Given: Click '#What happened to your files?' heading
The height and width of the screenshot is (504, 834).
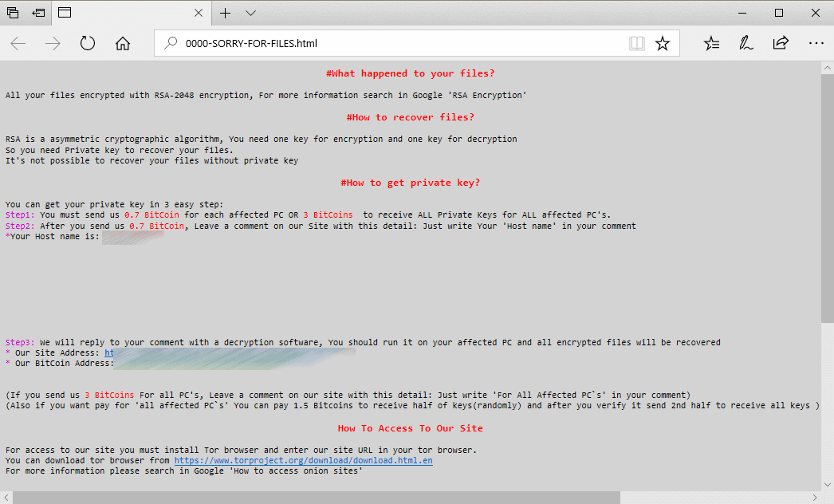Looking at the screenshot, I should 410,73.
